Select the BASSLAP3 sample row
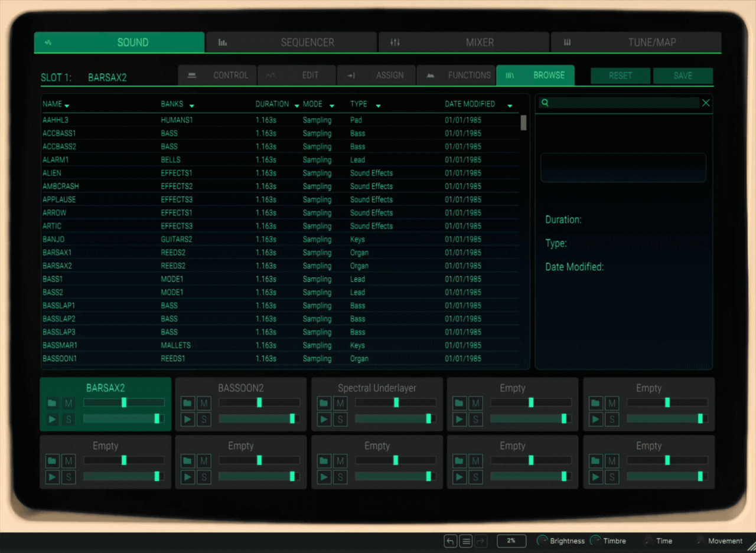The width and height of the screenshot is (756, 553). [x=281, y=332]
